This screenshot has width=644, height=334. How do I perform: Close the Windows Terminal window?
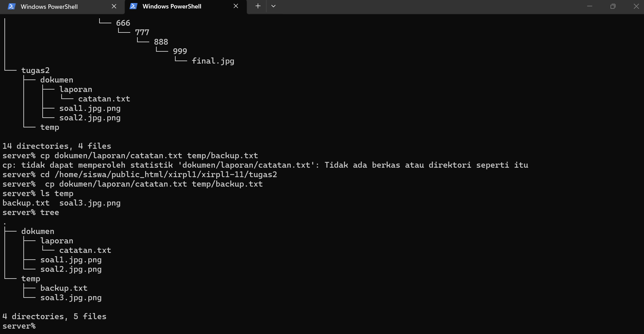(x=636, y=6)
